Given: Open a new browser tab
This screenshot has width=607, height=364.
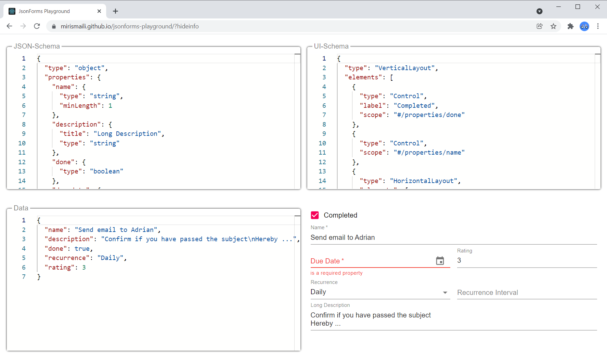Looking at the screenshot, I should click(x=116, y=11).
